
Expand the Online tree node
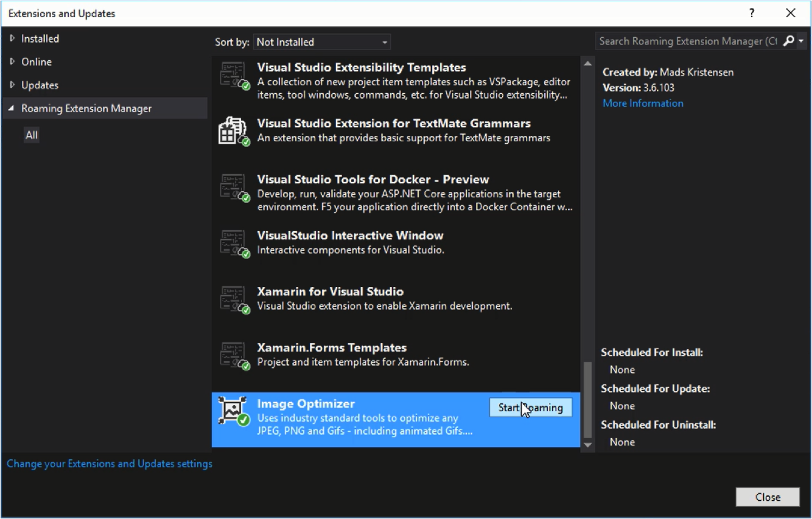click(12, 62)
